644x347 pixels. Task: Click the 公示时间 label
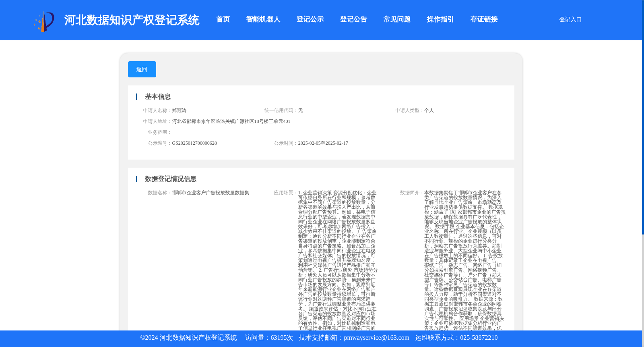[x=286, y=143]
